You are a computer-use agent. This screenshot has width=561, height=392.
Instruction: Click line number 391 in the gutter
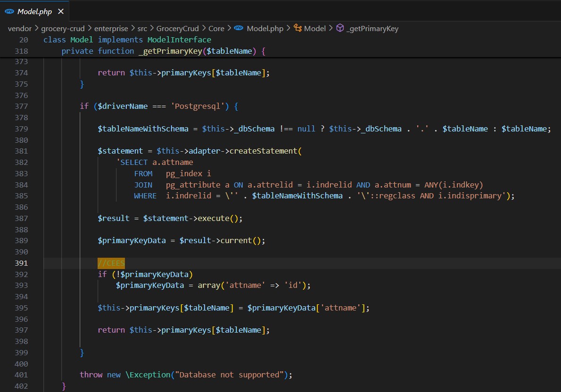click(x=22, y=263)
